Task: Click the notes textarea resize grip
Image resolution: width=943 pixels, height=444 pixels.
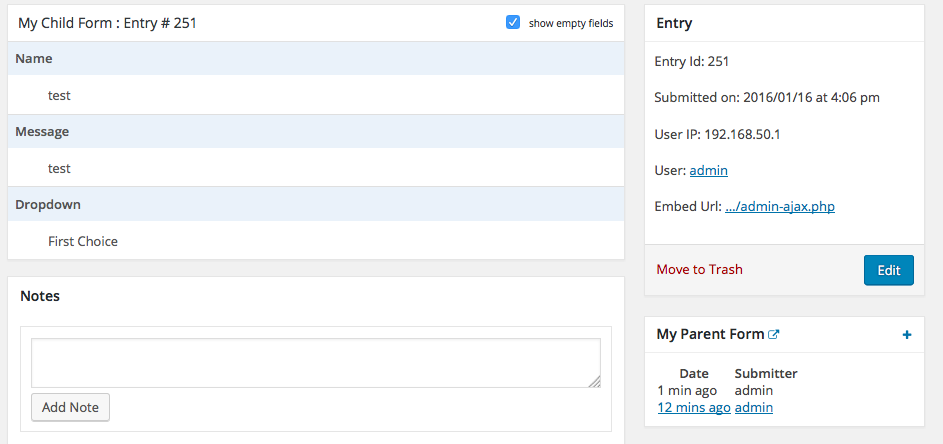Action: (x=594, y=381)
